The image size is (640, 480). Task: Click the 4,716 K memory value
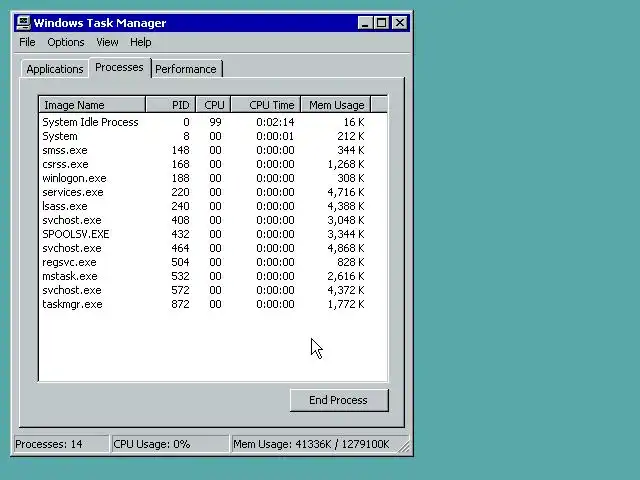point(346,192)
